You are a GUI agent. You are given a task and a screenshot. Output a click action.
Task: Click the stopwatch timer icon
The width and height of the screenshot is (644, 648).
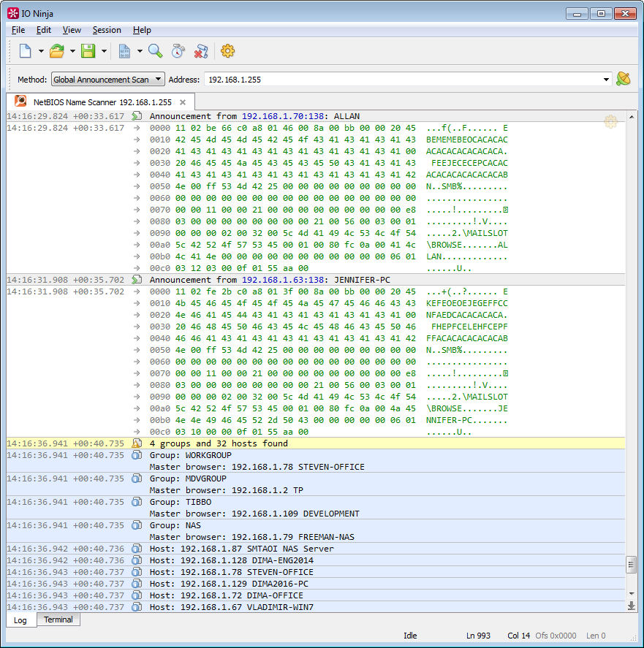[x=178, y=51]
